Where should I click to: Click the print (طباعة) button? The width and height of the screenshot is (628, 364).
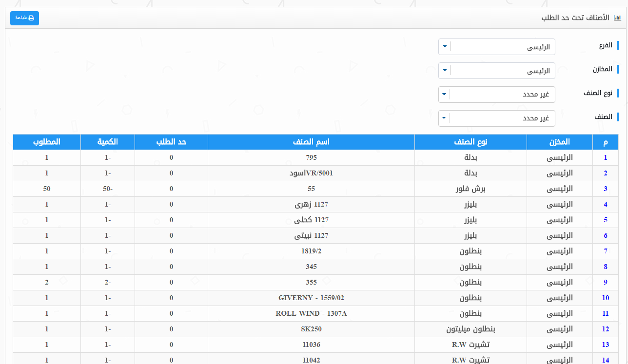click(x=24, y=18)
